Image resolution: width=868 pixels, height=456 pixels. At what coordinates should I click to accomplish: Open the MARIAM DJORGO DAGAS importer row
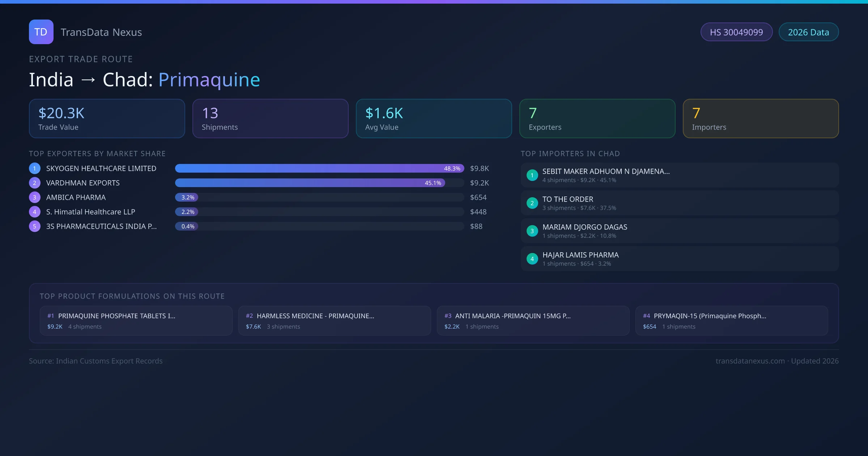tap(679, 231)
